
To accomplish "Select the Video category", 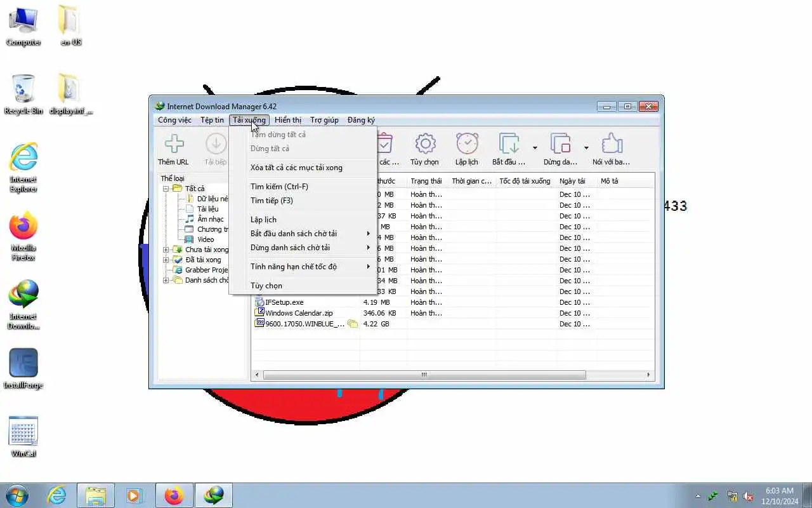I will (x=206, y=239).
